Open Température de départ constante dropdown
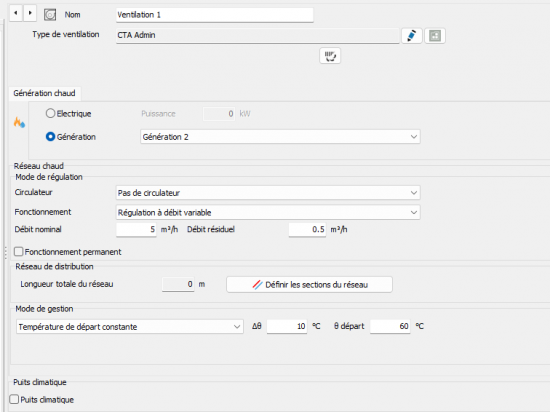This screenshot has height=412, width=550. pyautogui.click(x=130, y=327)
